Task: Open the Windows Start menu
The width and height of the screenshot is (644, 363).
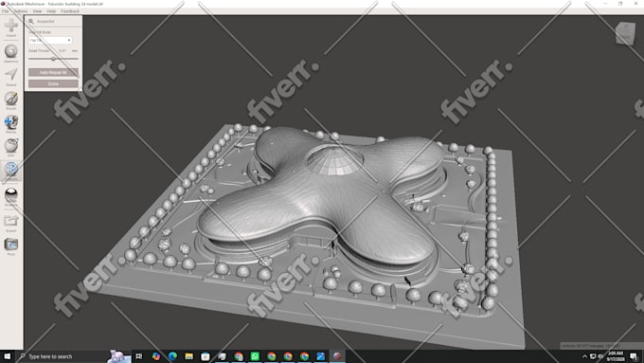Action: [x=8, y=356]
